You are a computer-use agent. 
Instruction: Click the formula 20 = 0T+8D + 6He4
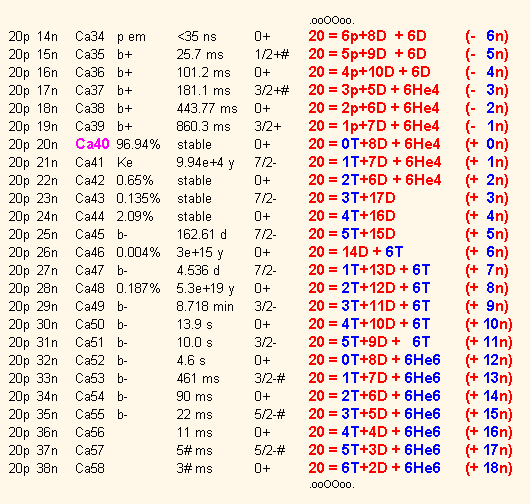pyautogui.click(x=374, y=144)
